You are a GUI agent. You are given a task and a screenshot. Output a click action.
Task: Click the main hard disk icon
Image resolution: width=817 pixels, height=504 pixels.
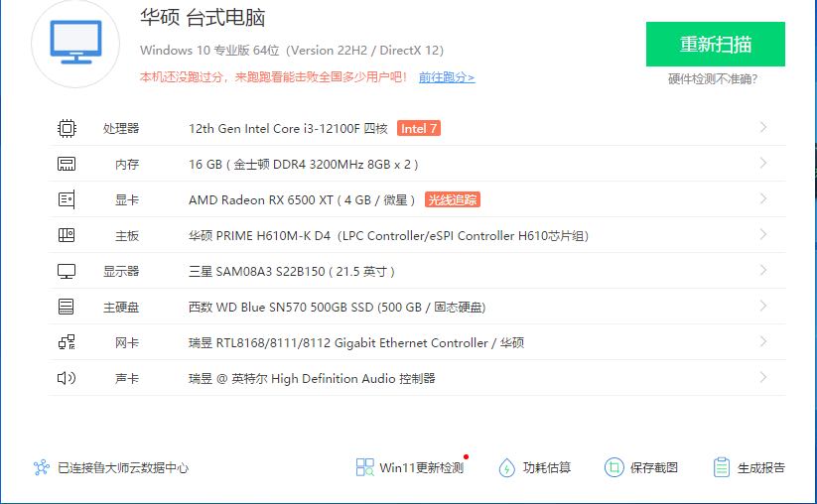(x=67, y=307)
